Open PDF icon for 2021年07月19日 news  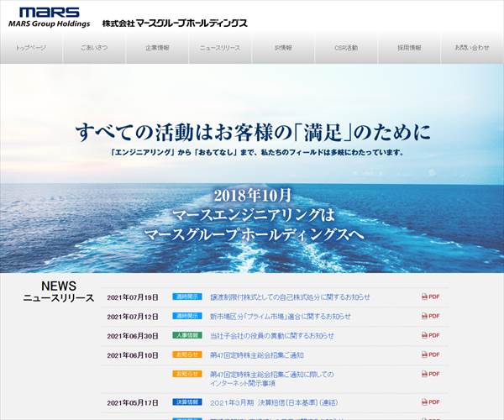coord(430,297)
